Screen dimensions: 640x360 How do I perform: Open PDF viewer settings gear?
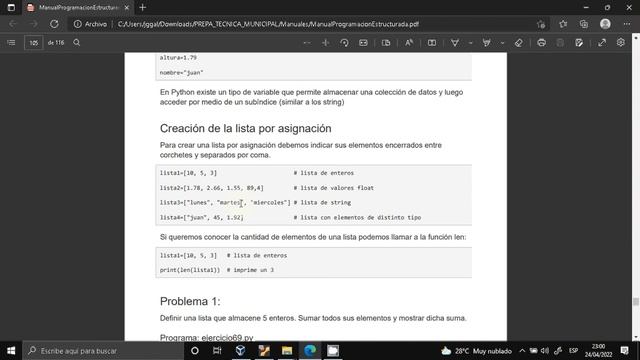[621, 42]
